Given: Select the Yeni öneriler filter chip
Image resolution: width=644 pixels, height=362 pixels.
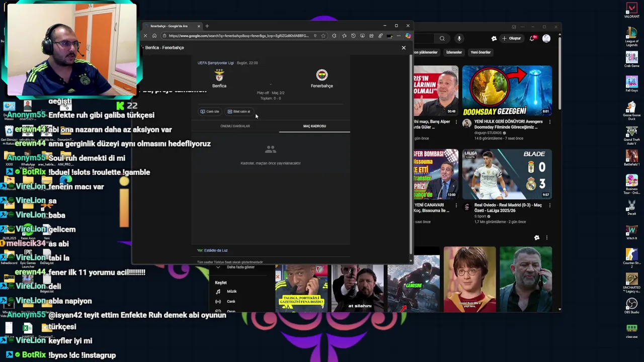Looking at the screenshot, I should (x=480, y=52).
